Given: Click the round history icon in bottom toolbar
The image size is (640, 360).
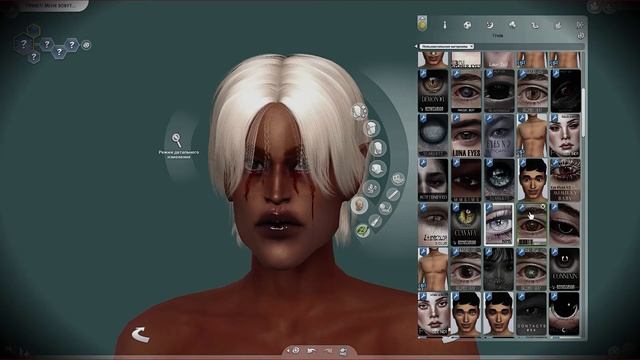Looking at the screenshot, I should [x=296, y=350].
